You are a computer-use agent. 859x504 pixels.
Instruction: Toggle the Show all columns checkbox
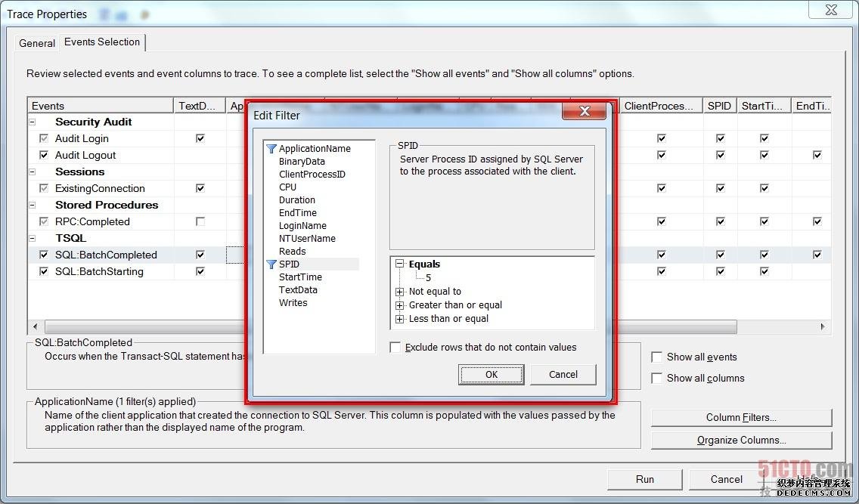[657, 379]
